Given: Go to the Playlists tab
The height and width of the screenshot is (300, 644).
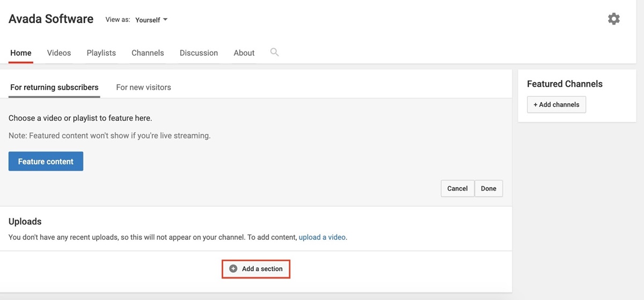Looking at the screenshot, I should click(x=101, y=53).
